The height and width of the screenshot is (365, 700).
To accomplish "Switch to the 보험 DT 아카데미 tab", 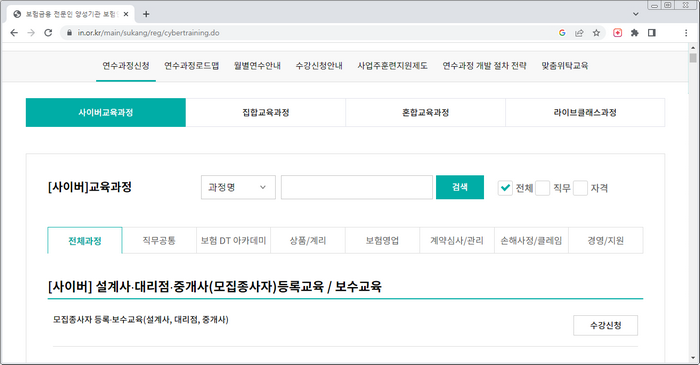I will point(233,241).
